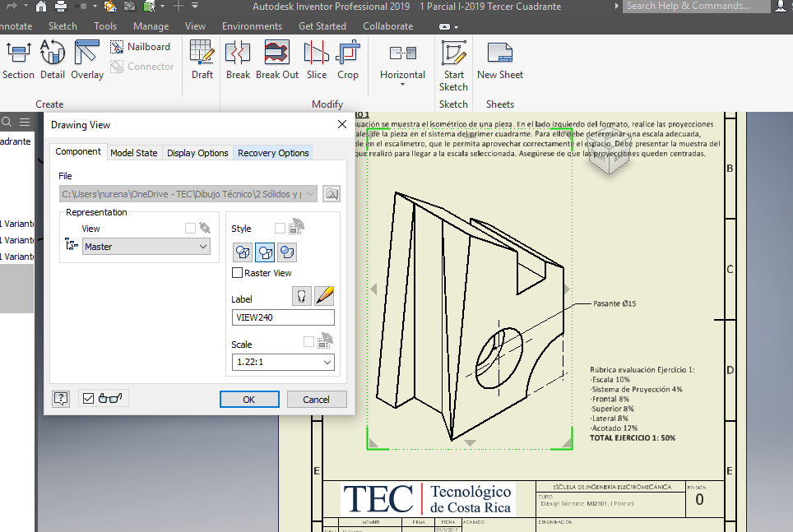This screenshot has width=793, height=532.
Task: Enable the Raster View checkbox
Action: pos(237,272)
